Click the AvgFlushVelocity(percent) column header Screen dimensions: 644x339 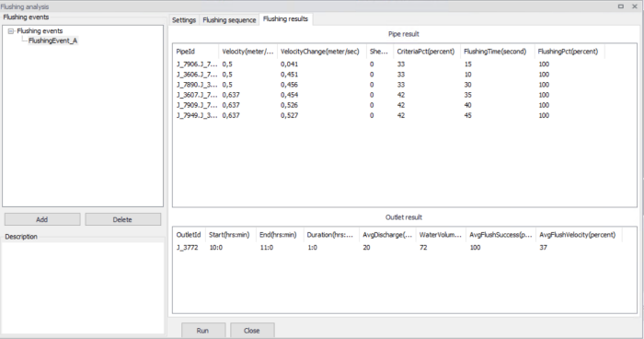pyautogui.click(x=578, y=235)
